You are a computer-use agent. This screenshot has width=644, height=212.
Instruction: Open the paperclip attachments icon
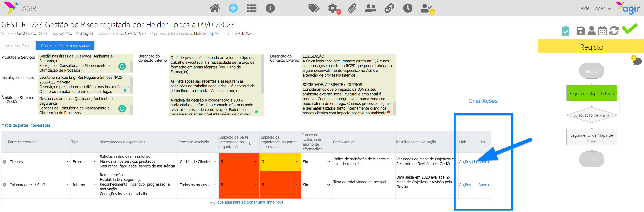pos(352,8)
